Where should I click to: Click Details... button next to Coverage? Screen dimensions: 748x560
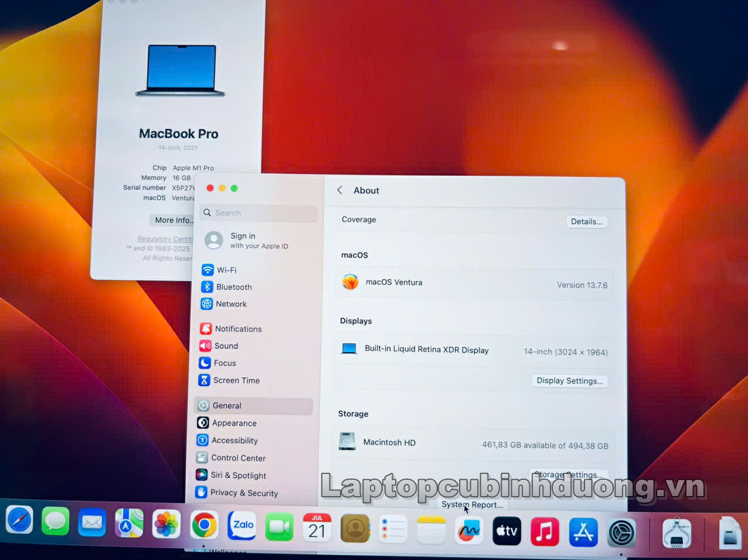tap(587, 221)
